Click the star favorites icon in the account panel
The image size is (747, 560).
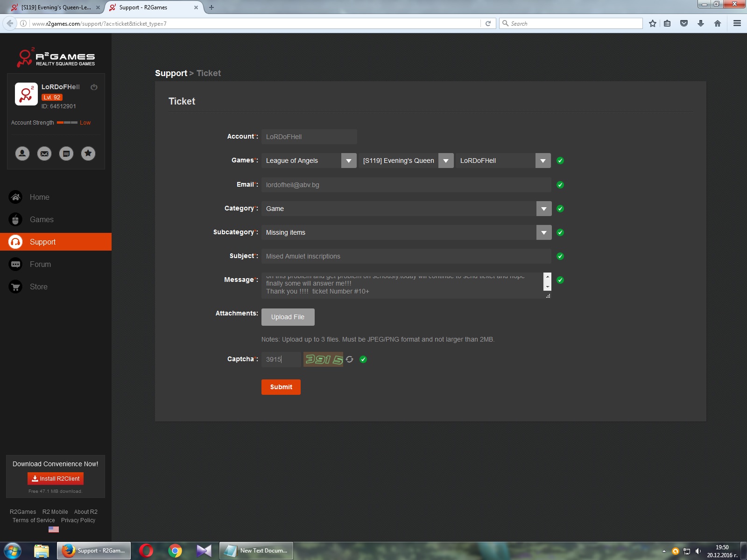point(88,154)
